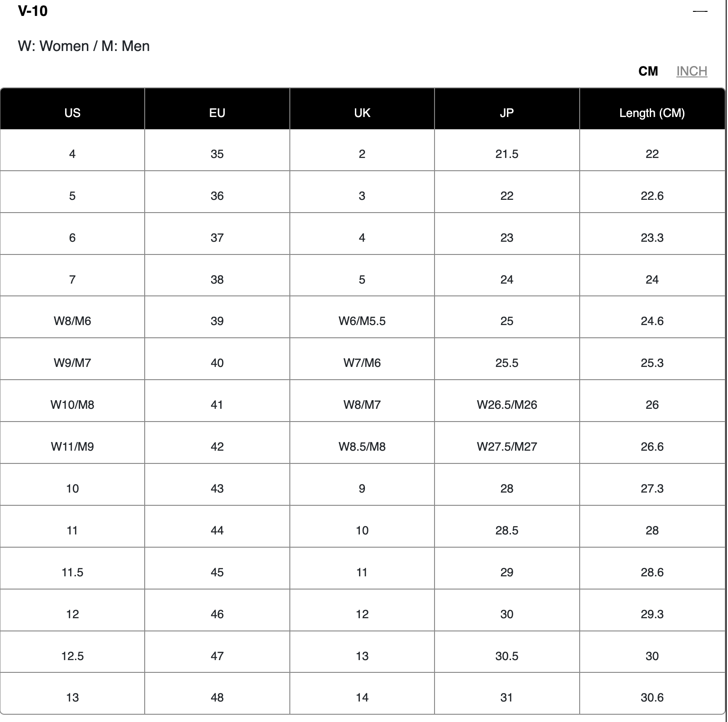Switch size chart units to INCH
The image size is (728, 722).
(x=692, y=71)
